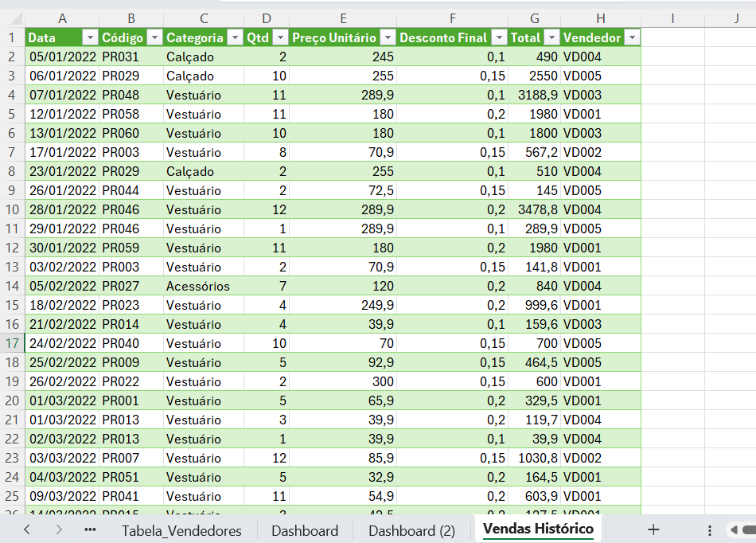Click cell containing PR031
The width and height of the screenshot is (756, 543).
[131, 57]
